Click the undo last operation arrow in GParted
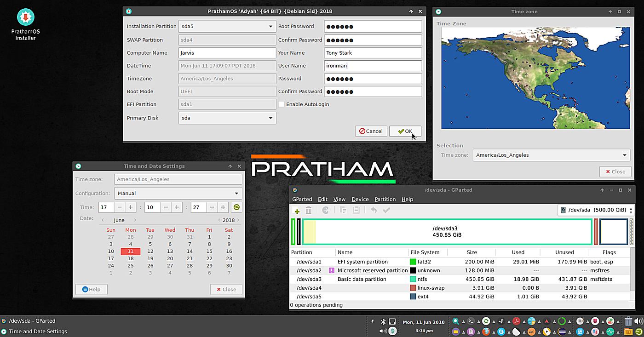644x337 pixels. coord(374,211)
